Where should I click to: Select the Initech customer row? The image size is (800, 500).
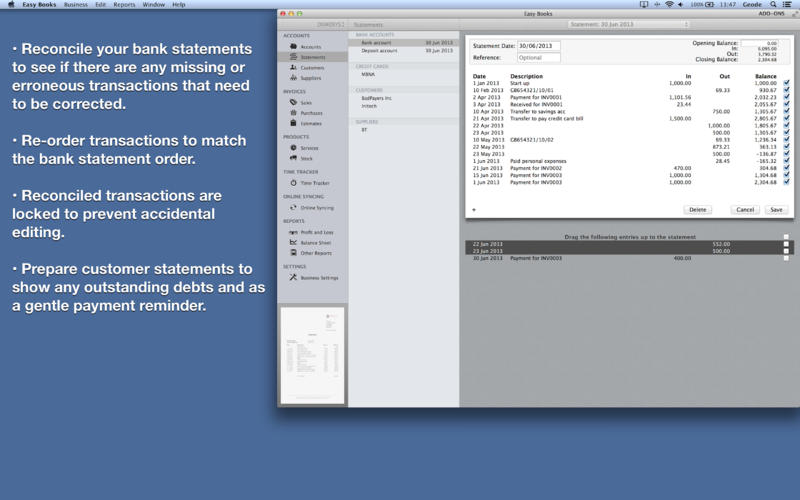[x=404, y=106]
